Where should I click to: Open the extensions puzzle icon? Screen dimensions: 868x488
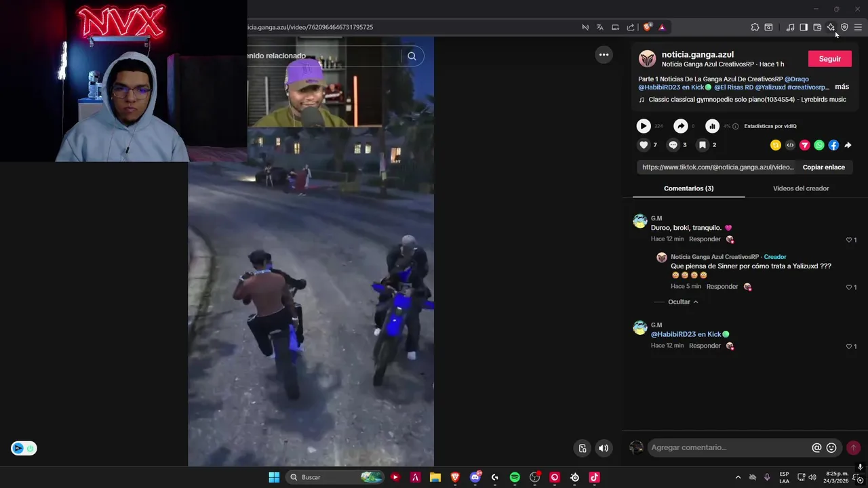(x=755, y=27)
